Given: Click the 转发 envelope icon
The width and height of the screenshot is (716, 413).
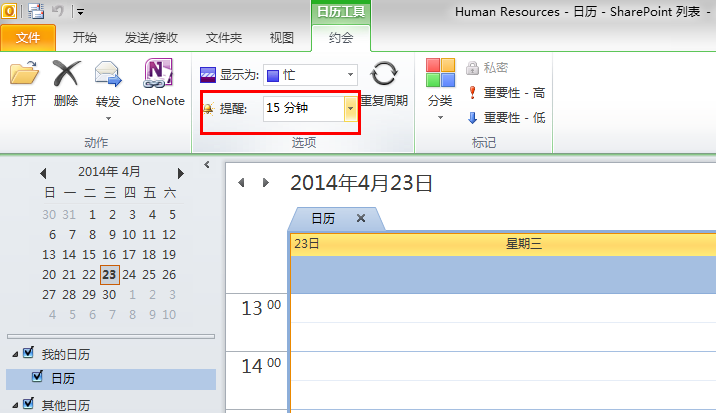Looking at the screenshot, I should point(108,74).
